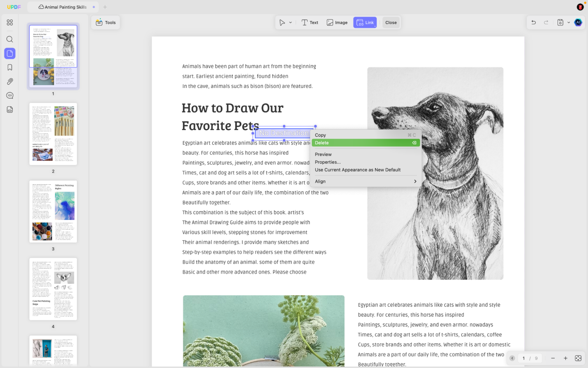Expand the cursor tool dropdown arrow

pyautogui.click(x=290, y=23)
